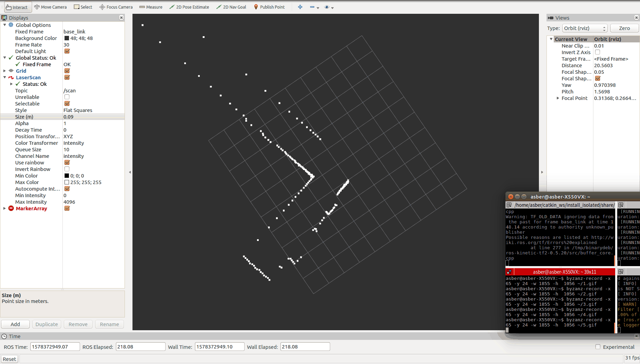The image size is (640, 364).
Task: Expand the MarkerArray display node
Action: (4, 208)
